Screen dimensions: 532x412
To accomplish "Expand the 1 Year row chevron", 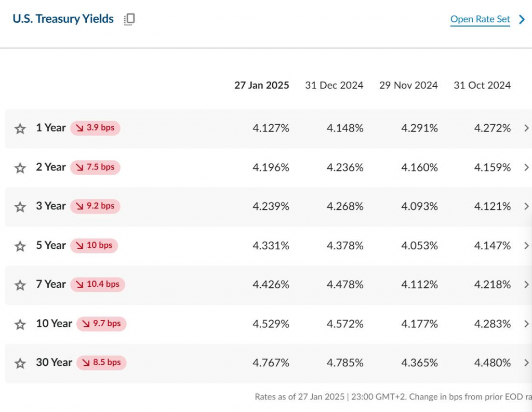I will pyautogui.click(x=526, y=128).
